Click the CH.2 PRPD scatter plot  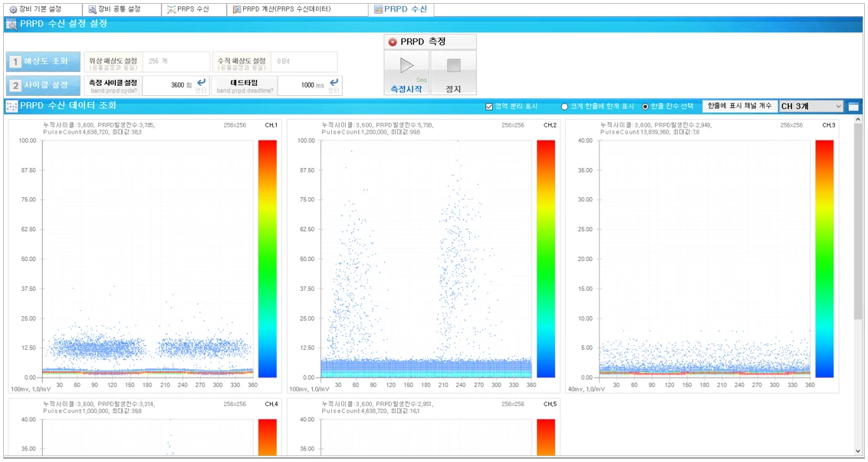click(x=426, y=259)
